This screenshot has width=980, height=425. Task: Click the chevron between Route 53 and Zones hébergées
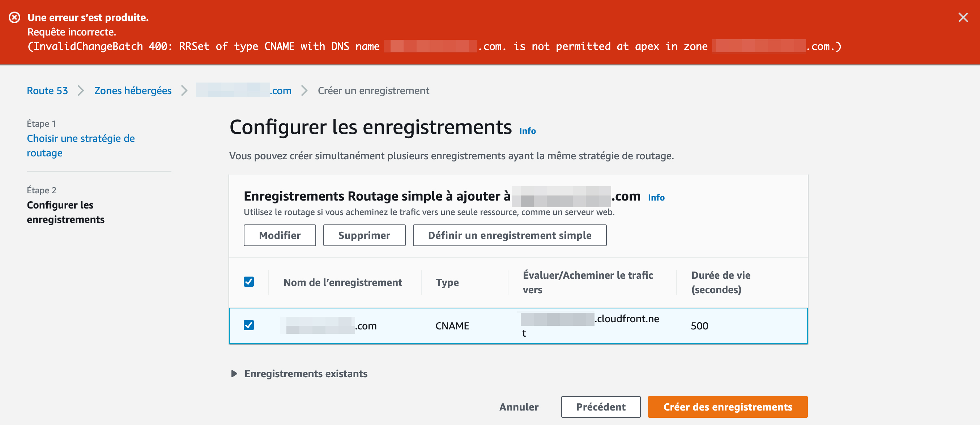tap(81, 91)
